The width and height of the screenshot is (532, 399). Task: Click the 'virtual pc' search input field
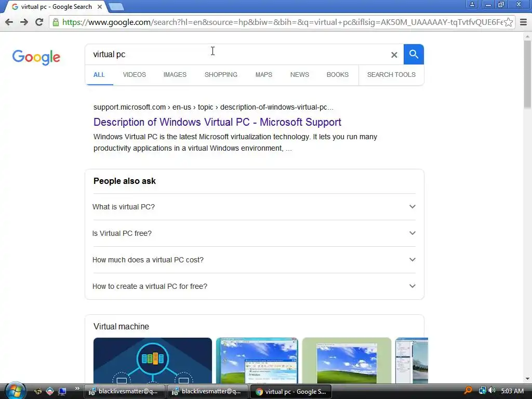point(237,54)
